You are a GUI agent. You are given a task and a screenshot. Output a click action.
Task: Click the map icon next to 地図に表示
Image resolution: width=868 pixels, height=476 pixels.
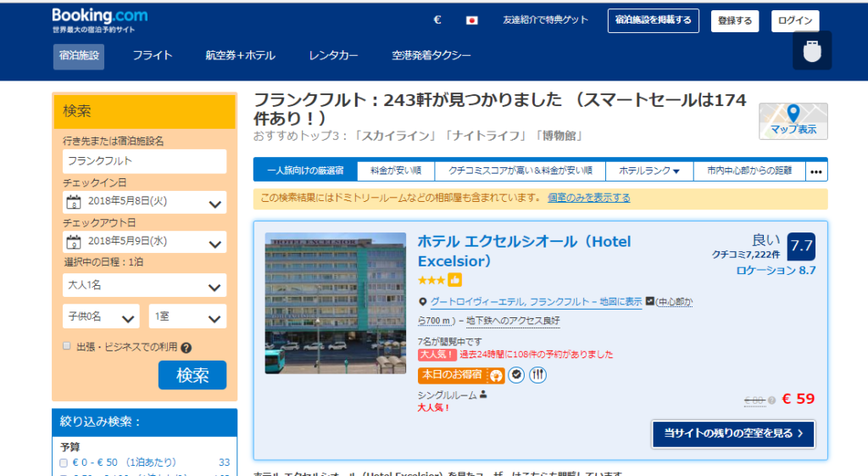click(x=650, y=301)
